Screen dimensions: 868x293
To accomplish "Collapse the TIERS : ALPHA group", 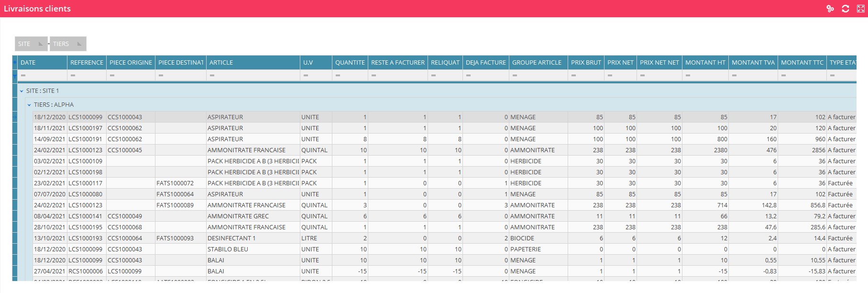I will [29, 105].
